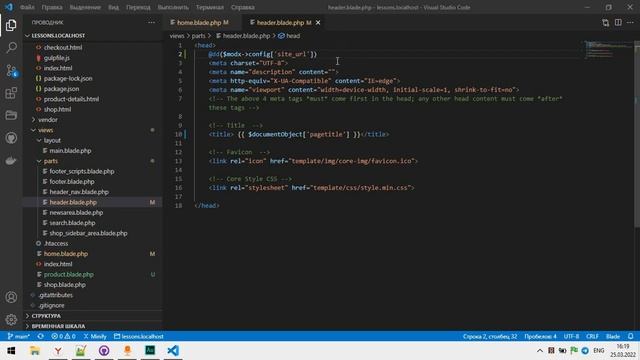
Task: Open the Справка menu
Action: 242,7
